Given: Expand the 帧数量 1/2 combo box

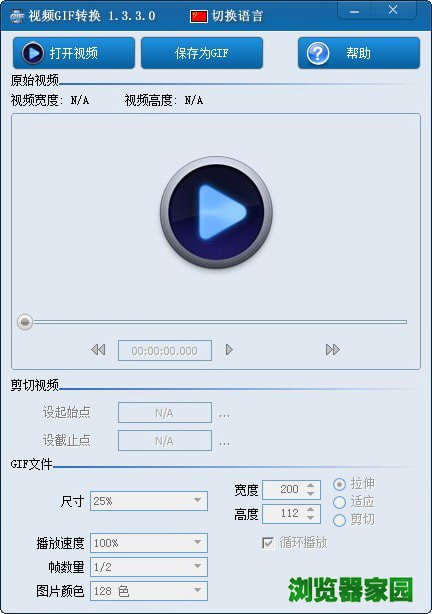Looking at the screenshot, I should pyautogui.click(x=149, y=567).
